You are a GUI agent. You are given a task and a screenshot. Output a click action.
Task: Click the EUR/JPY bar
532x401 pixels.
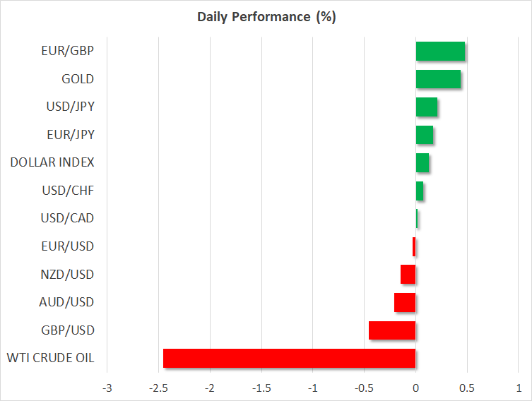424,135
